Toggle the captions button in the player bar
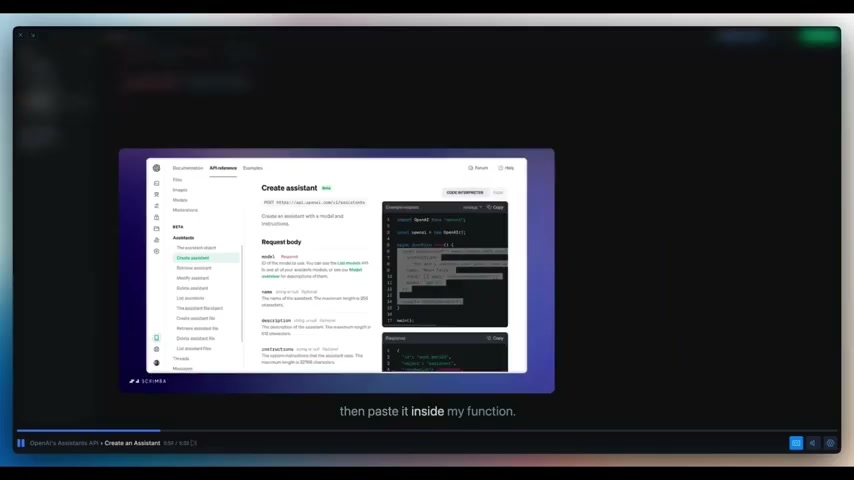This screenshot has height=480, width=854. point(796,443)
